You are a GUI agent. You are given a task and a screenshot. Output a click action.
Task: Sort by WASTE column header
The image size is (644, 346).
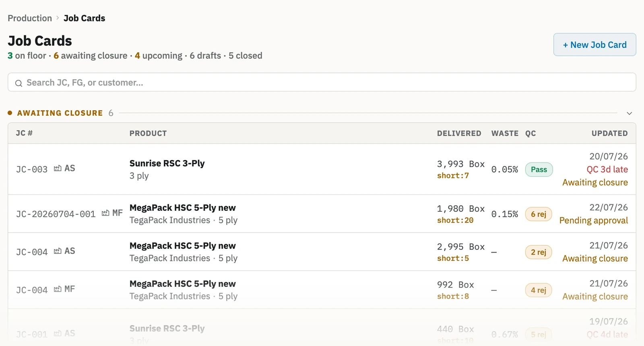505,133
